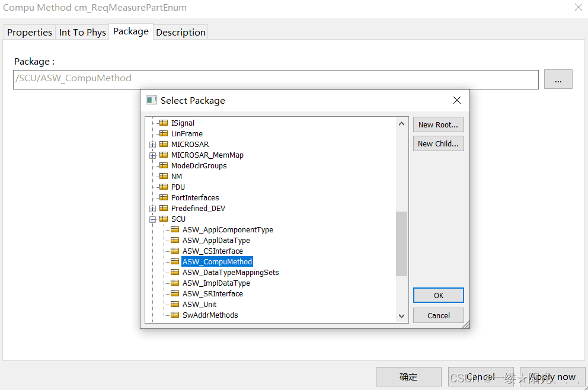Image resolution: width=588 pixels, height=390 pixels.
Task: Click the ASW_ImplDataType package icon
Action: pyautogui.click(x=175, y=282)
